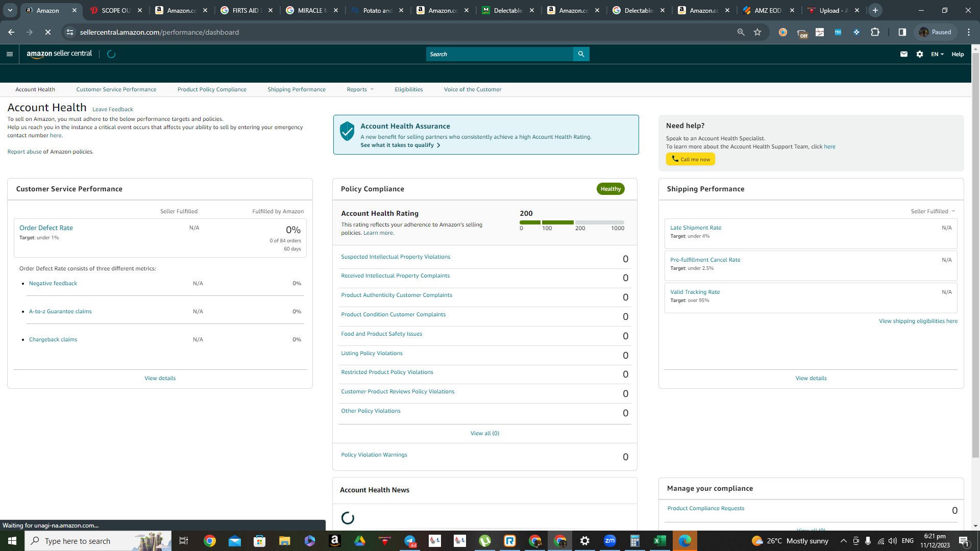Open the Seller Central settings gear

[920, 54]
